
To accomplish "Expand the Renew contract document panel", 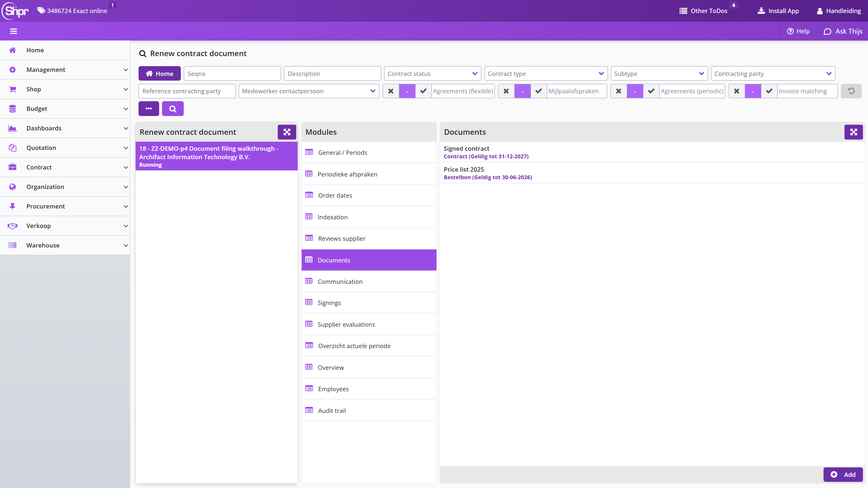I will point(287,132).
